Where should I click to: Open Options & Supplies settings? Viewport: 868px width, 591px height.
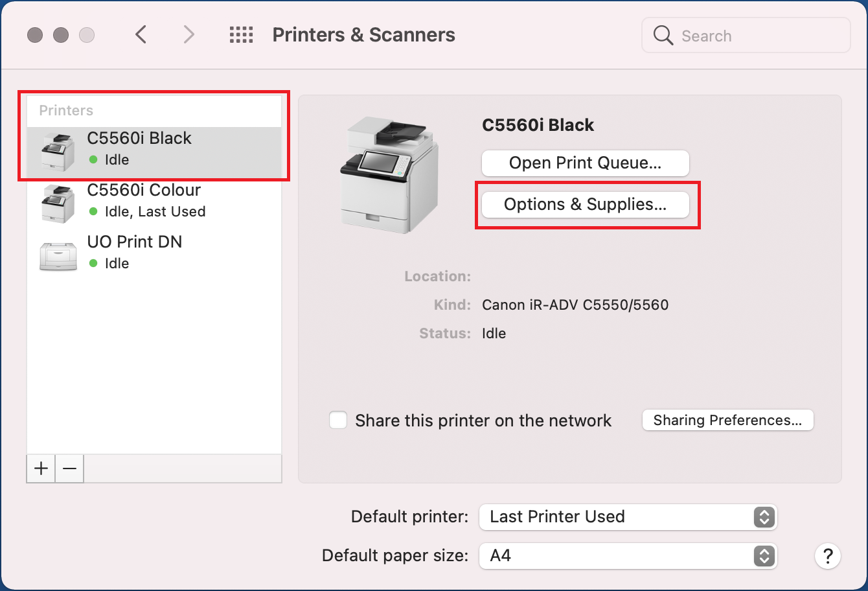[585, 204]
